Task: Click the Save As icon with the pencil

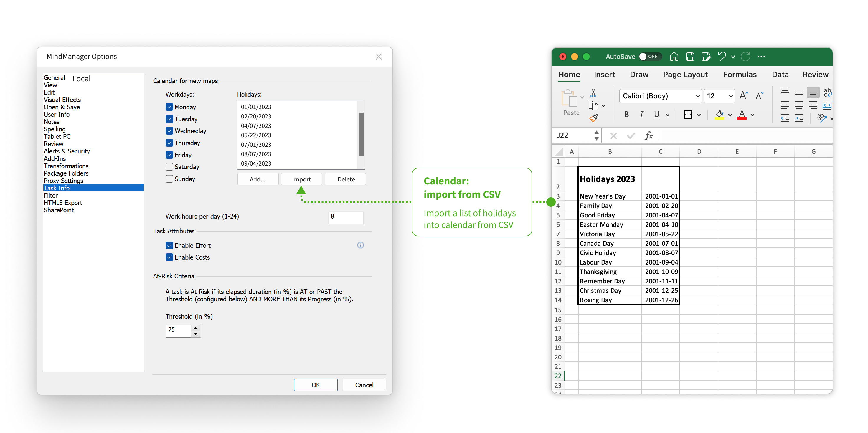Action: pyautogui.click(x=706, y=56)
